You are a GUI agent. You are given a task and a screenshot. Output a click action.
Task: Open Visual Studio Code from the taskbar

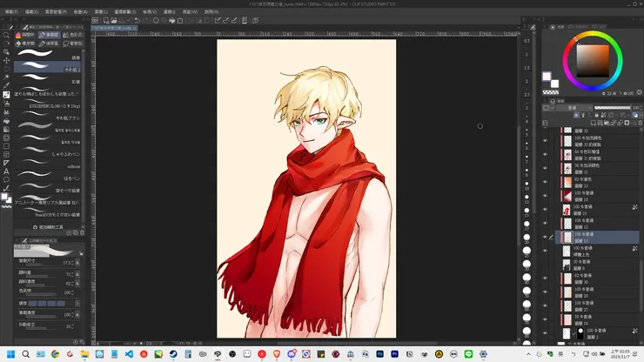(129, 354)
